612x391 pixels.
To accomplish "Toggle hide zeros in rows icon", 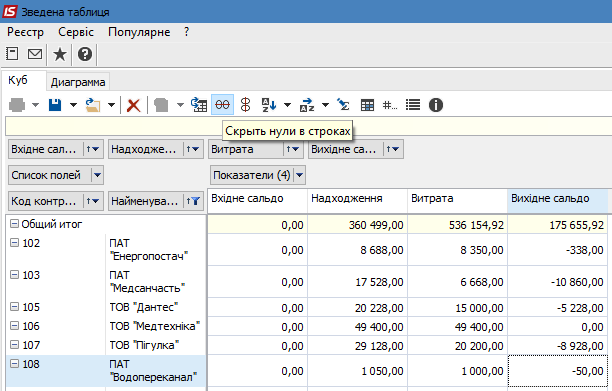I will [x=222, y=105].
